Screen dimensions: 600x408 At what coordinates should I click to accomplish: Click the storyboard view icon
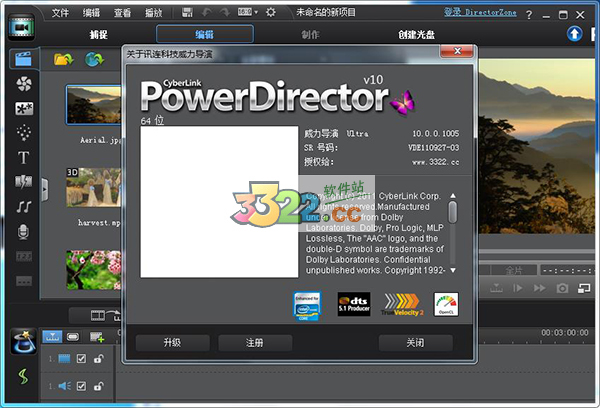point(73,337)
